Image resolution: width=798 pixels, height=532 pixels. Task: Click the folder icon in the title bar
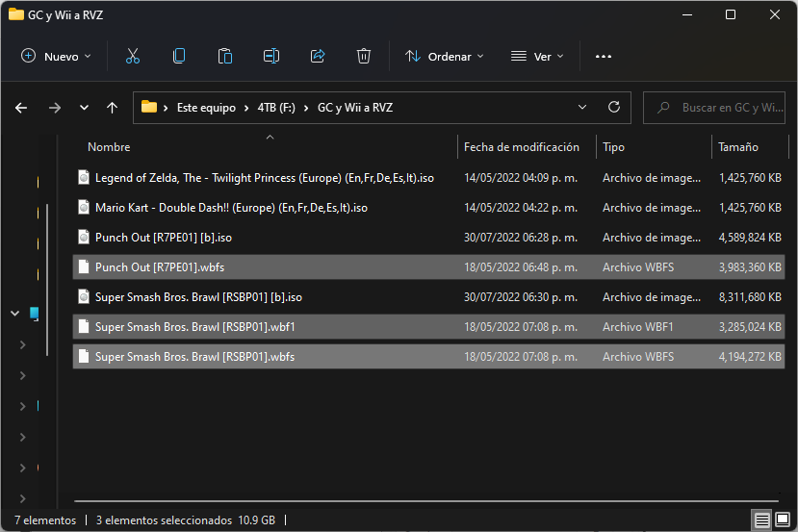(x=16, y=14)
